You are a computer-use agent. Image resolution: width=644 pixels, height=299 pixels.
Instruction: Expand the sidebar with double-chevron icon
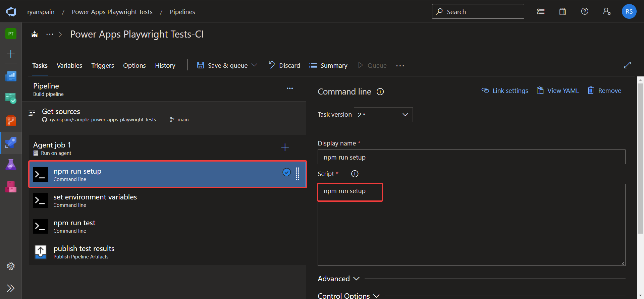coord(11,288)
